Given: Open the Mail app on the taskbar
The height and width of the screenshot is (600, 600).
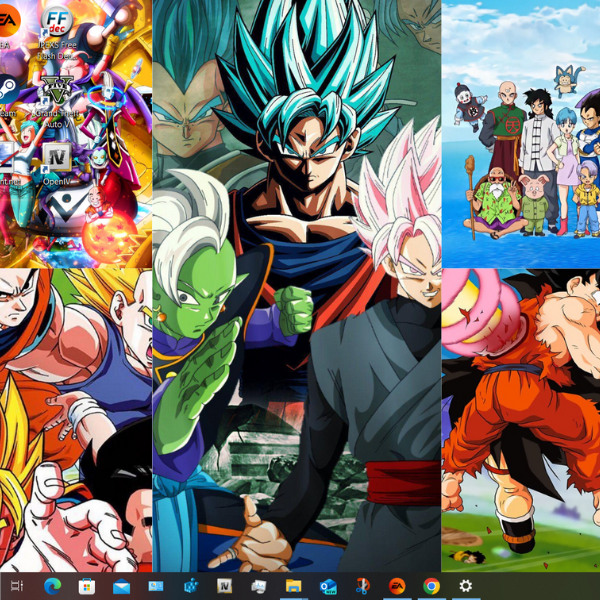Looking at the screenshot, I should (121, 587).
